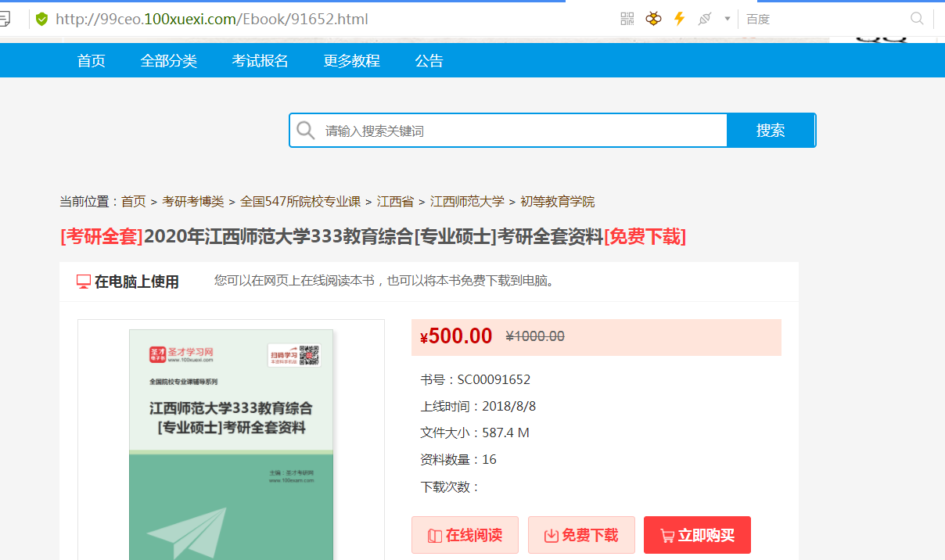Click the 搜索 search button
The width and height of the screenshot is (945, 560).
coord(771,130)
